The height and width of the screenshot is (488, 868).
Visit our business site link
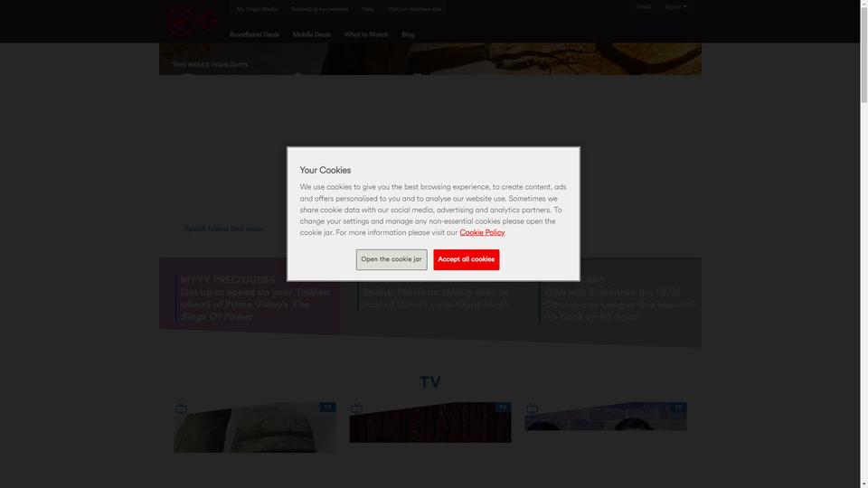414,9
